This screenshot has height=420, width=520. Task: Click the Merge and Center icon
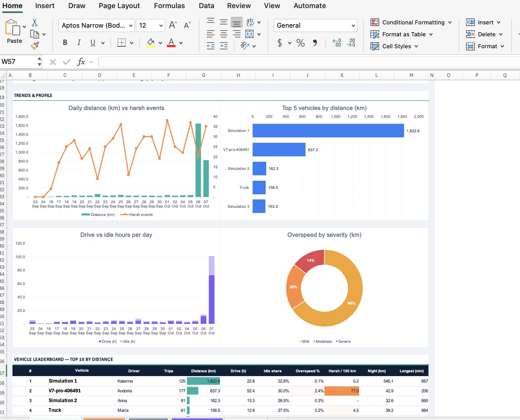(x=249, y=34)
